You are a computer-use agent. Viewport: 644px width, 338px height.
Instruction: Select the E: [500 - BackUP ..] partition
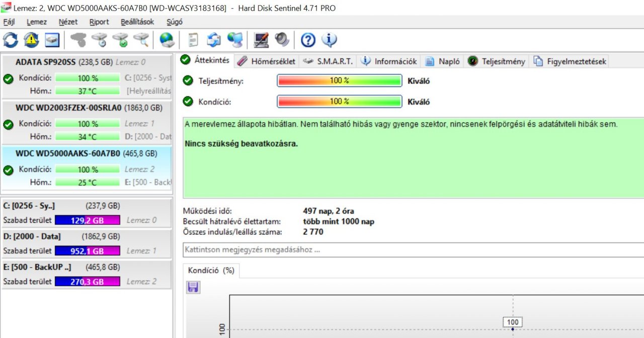pyautogui.click(x=87, y=274)
